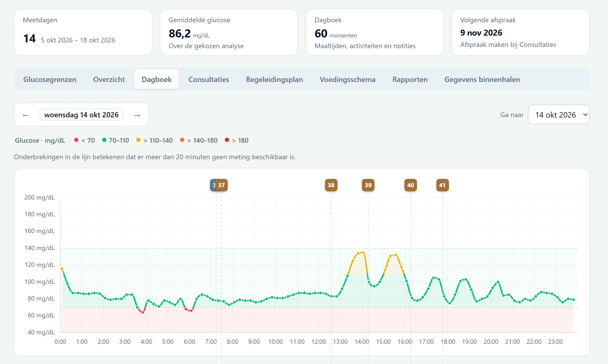Click the Dagboek 60 momenten card

click(x=374, y=32)
